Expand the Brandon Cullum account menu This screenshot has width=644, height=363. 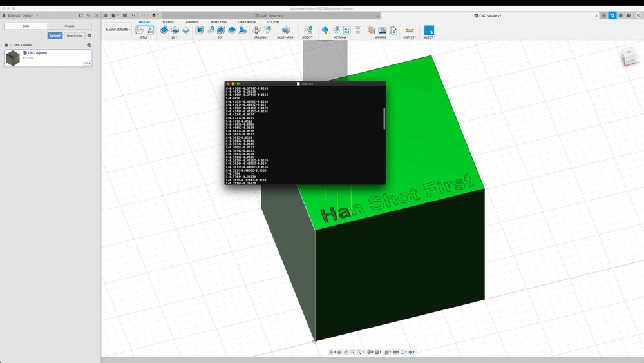coord(23,15)
